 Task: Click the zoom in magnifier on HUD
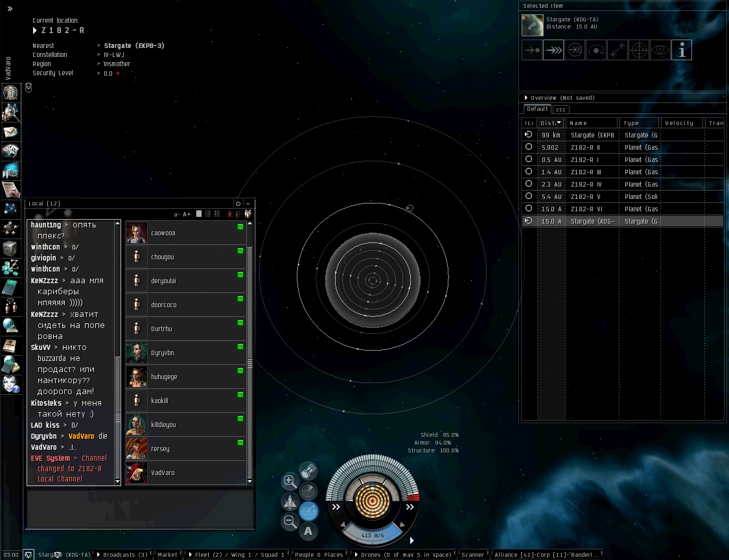(x=290, y=481)
